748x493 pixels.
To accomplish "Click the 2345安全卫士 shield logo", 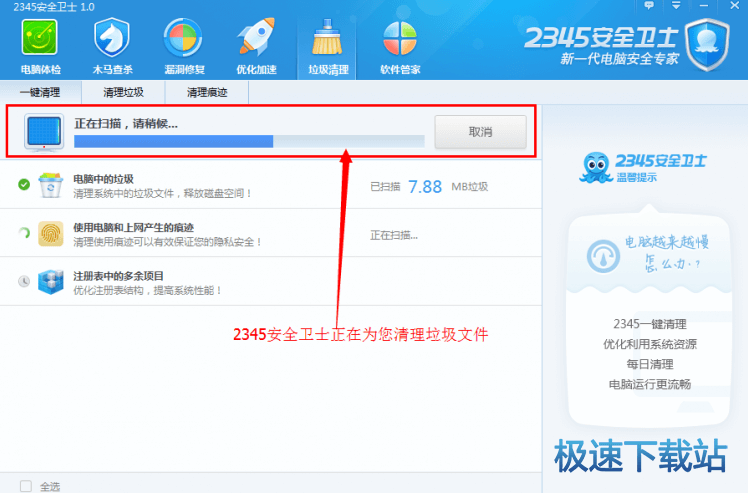I will tap(707, 45).
